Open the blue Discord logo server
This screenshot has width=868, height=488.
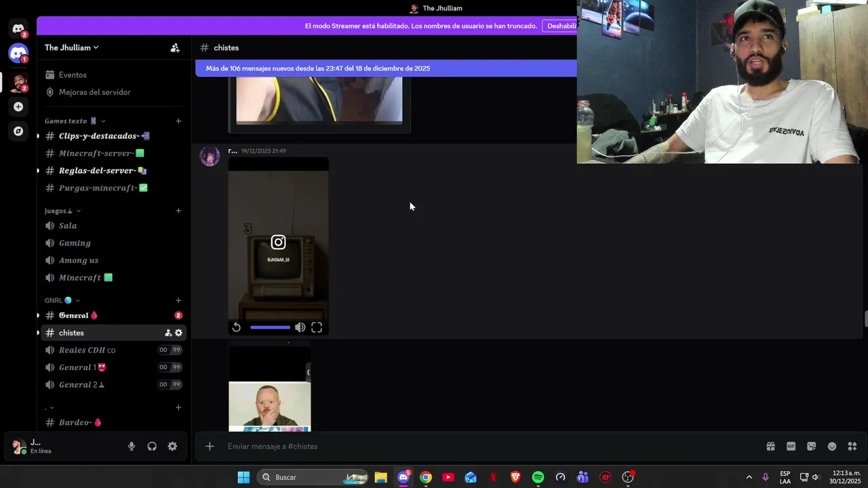tap(18, 54)
